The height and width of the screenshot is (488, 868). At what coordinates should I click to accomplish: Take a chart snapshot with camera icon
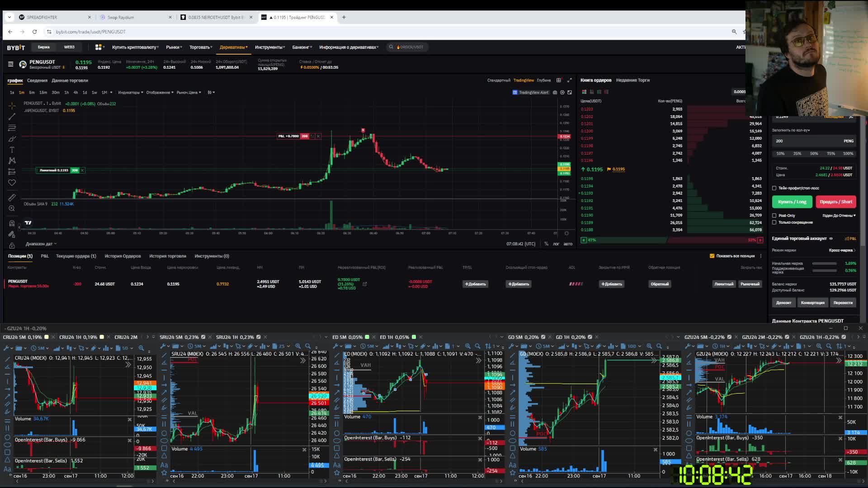coord(555,92)
